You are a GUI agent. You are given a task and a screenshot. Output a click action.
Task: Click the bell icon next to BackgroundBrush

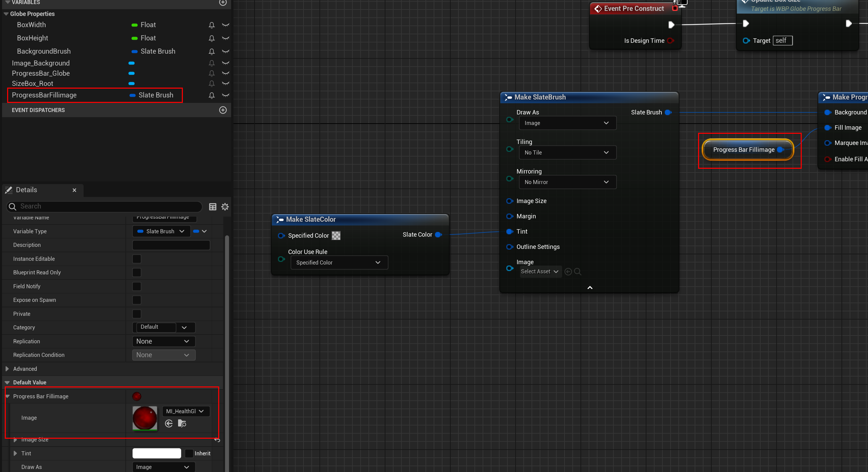pos(211,51)
